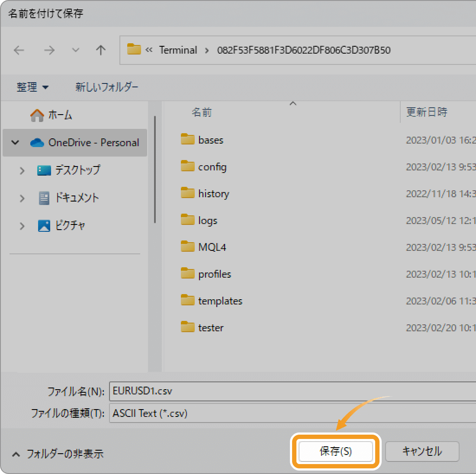Click the history folder icon

click(x=188, y=193)
